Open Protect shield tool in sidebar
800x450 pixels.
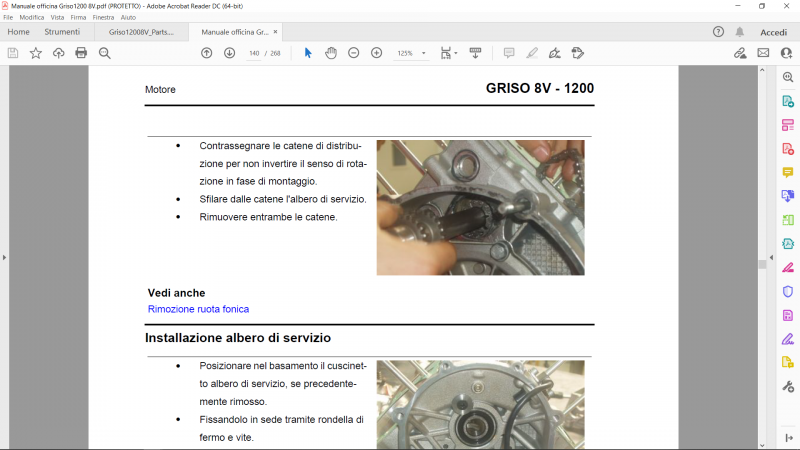[788, 291]
